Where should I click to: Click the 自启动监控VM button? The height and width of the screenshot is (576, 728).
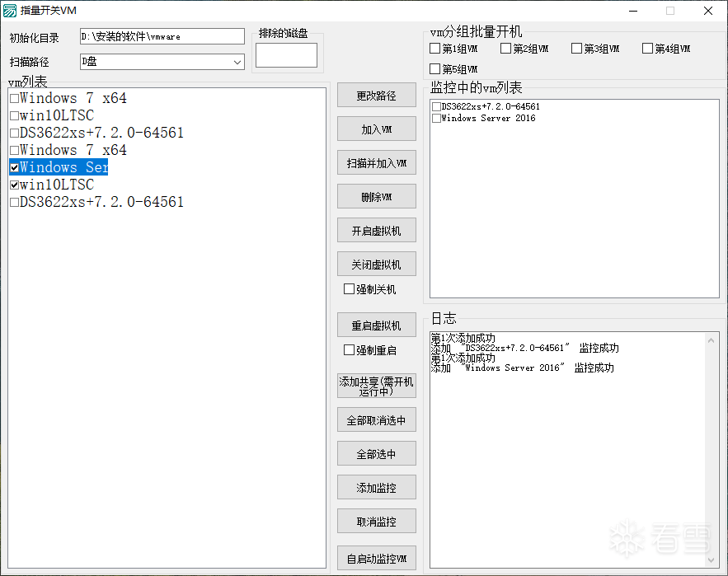pos(376,559)
